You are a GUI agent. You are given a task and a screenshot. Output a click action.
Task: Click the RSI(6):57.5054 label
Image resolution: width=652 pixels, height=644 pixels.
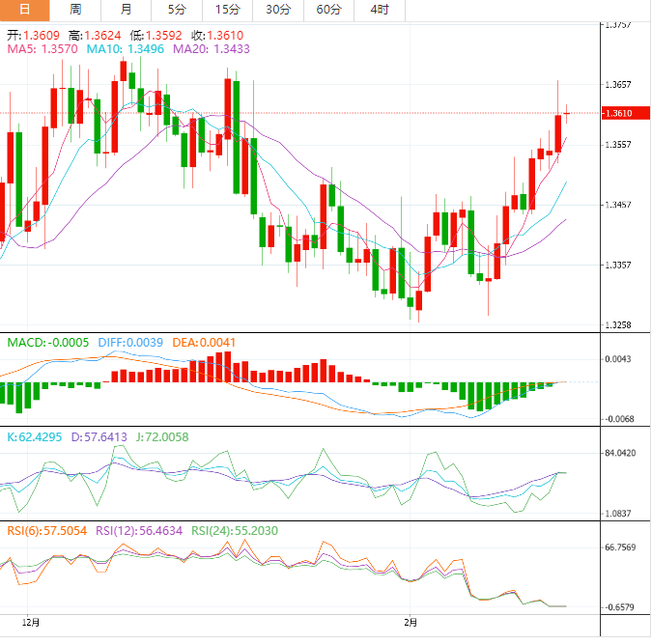[x=47, y=531]
